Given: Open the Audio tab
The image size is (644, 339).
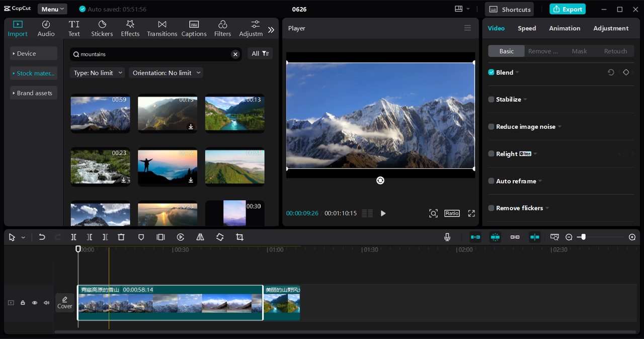Looking at the screenshot, I should pos(46,29).
